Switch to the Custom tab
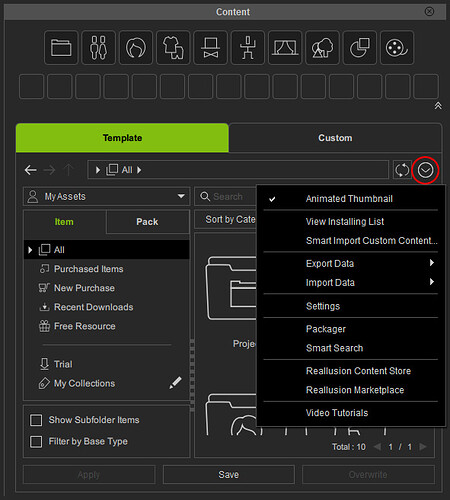 (335, 138)
